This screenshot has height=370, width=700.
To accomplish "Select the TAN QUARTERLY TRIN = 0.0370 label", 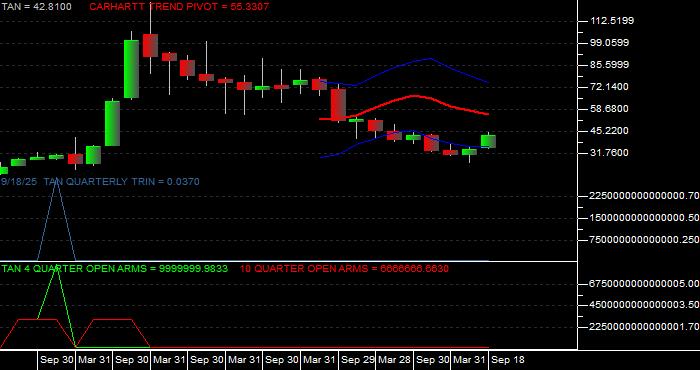I will click(121, 182).
